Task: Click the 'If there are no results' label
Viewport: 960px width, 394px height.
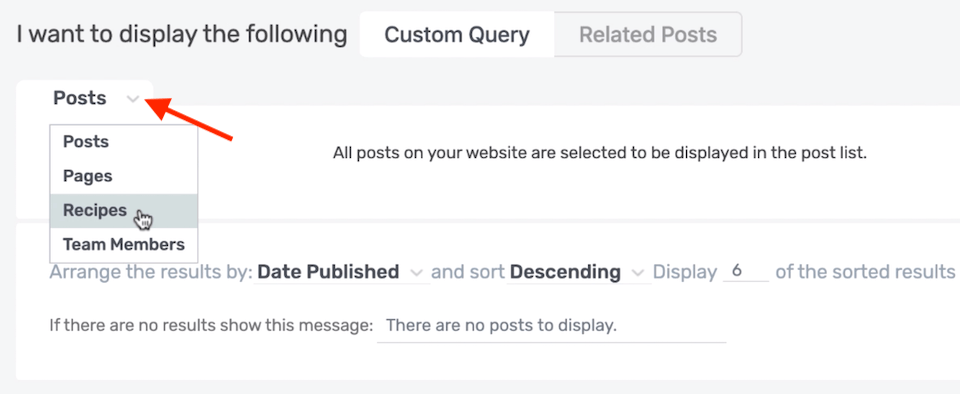Action: (211, 326)
